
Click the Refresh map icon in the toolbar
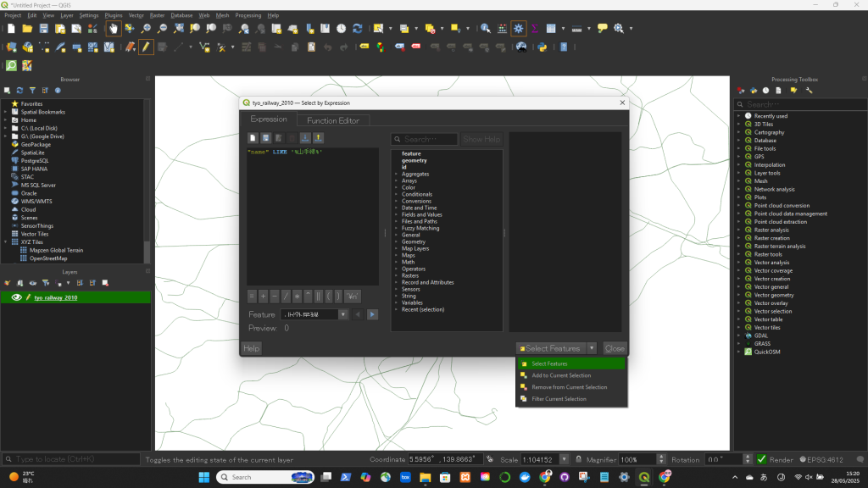click(x=357, y=28)
